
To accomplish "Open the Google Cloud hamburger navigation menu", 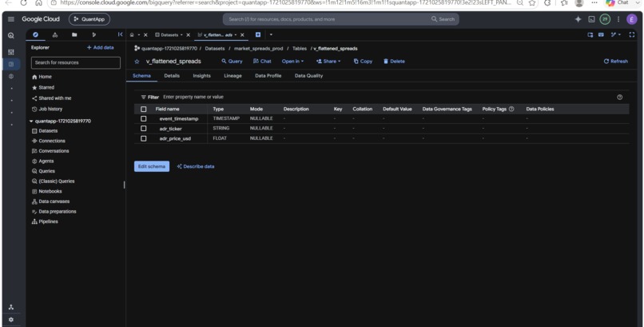I will point(11,19).
